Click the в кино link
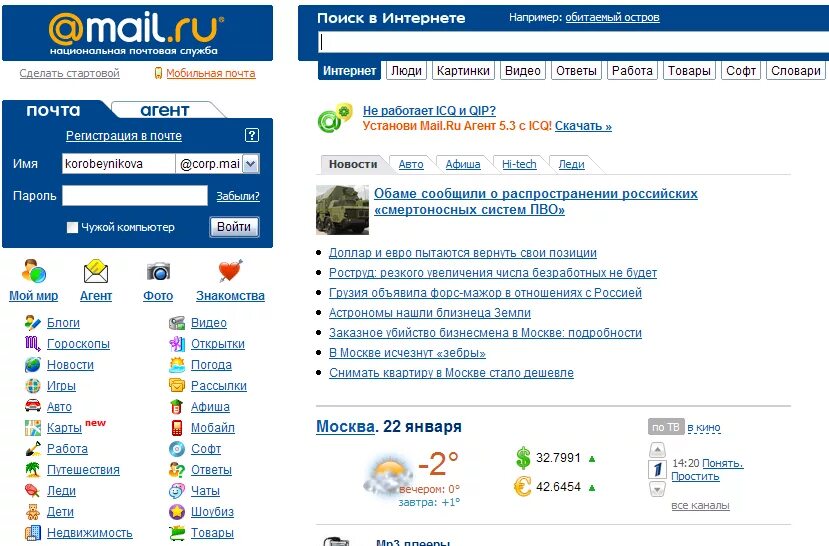The image size is (829, 546). pyautogui.click(x=704, y=427)
